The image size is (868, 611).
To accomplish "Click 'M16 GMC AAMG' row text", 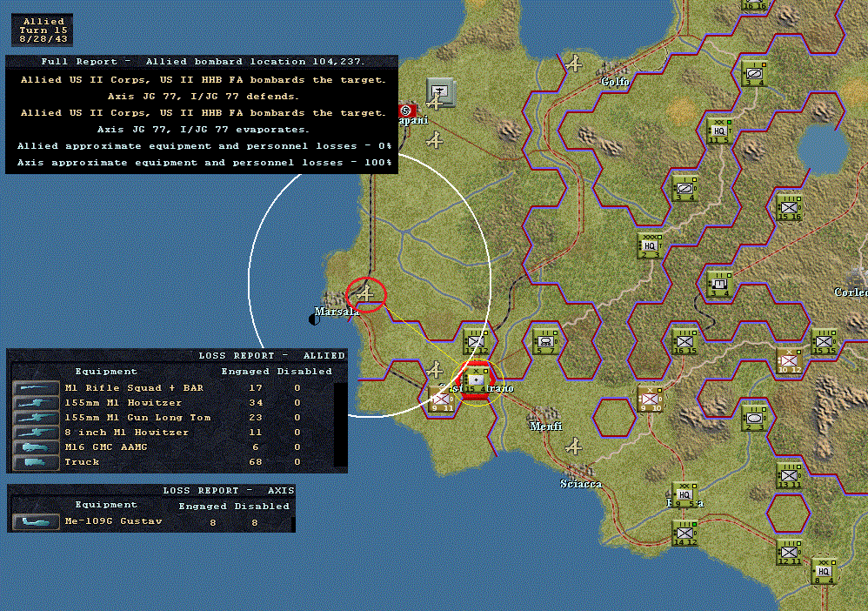I will coord(106,447).
